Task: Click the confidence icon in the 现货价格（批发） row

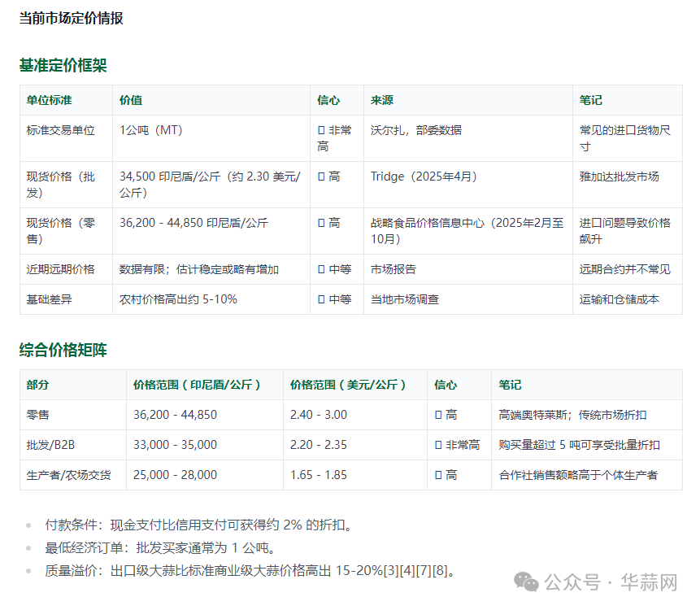Action: [x=321, y=176]
